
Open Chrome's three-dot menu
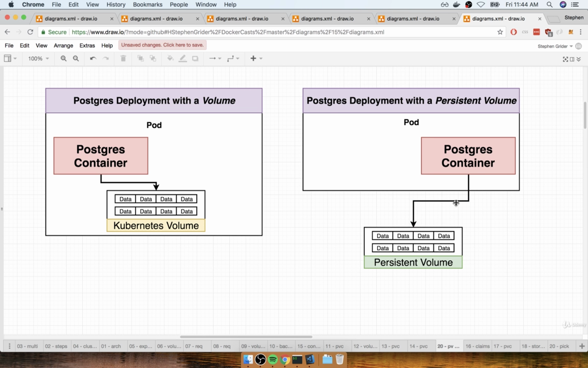point(581,32)
